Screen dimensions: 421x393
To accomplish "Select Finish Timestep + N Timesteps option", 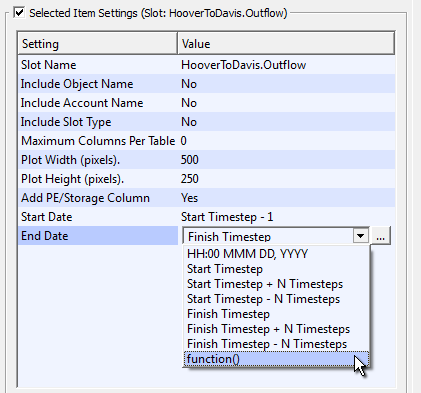I will [276, 329].
